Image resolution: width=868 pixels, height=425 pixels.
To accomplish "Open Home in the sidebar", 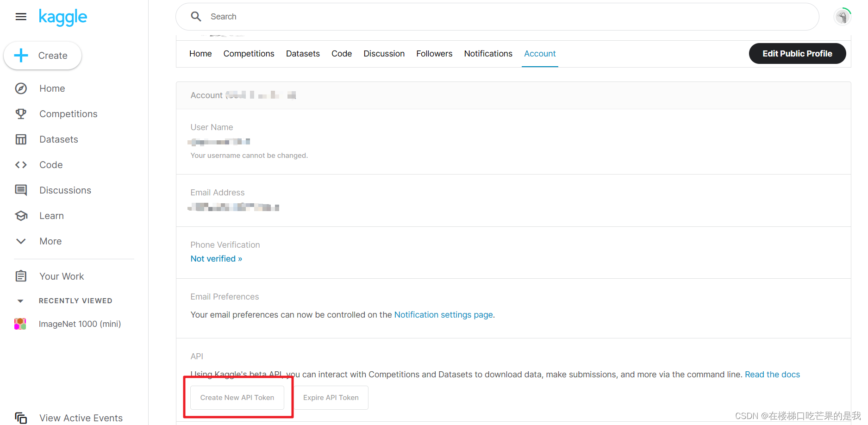I will point(52,88).
